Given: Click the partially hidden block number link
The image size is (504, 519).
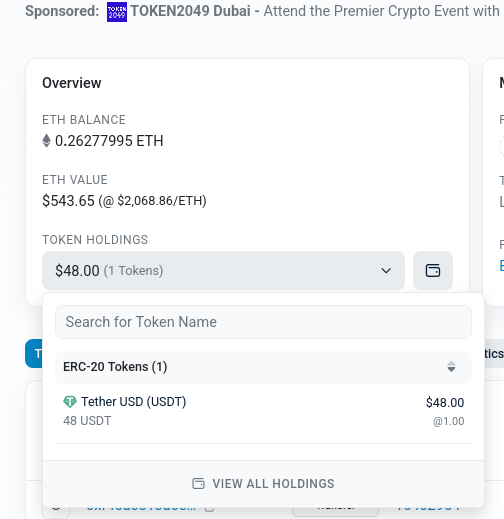Looking at the screenshot, I should click(x=428, y=509).
